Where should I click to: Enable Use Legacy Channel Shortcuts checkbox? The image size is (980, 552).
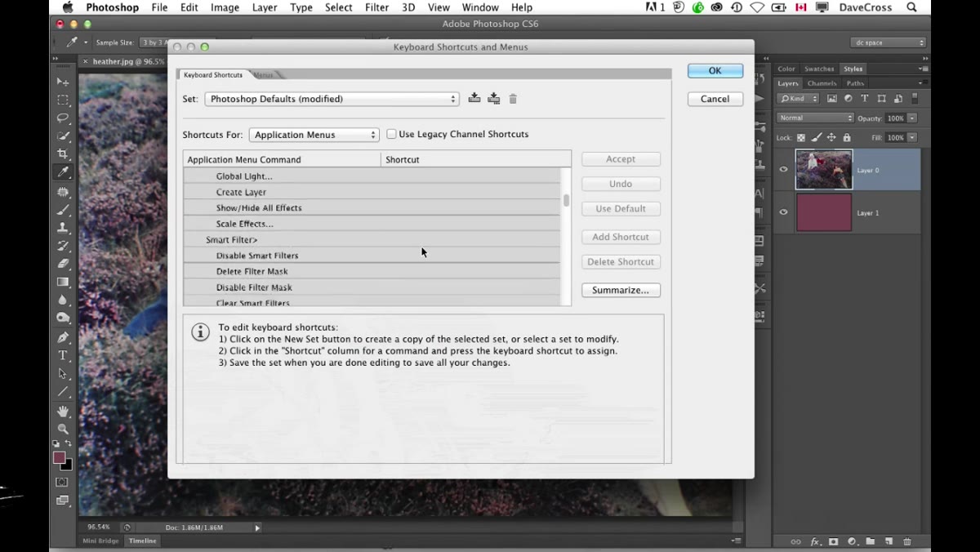coord(391,134)
